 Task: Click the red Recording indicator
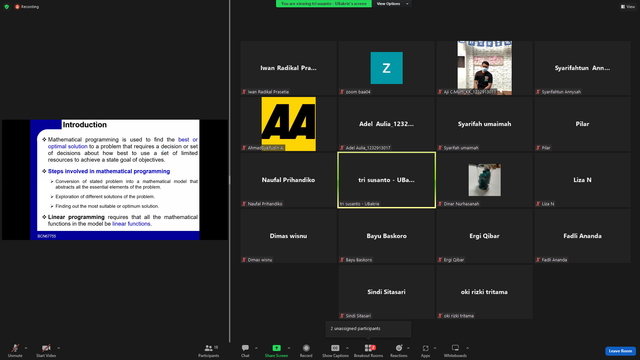[x=27, y=7]
